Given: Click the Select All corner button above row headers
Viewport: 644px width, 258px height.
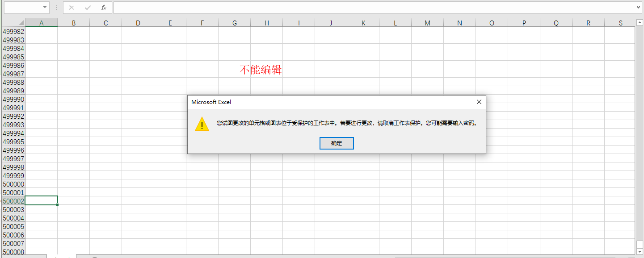Looking at the screenshot, I should click(x=21, y=22).
